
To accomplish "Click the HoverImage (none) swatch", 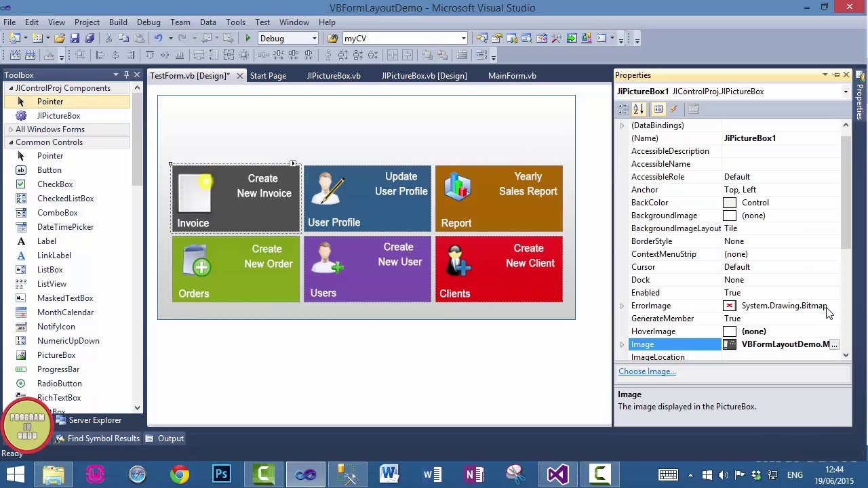I will click(x=730, y=331).
